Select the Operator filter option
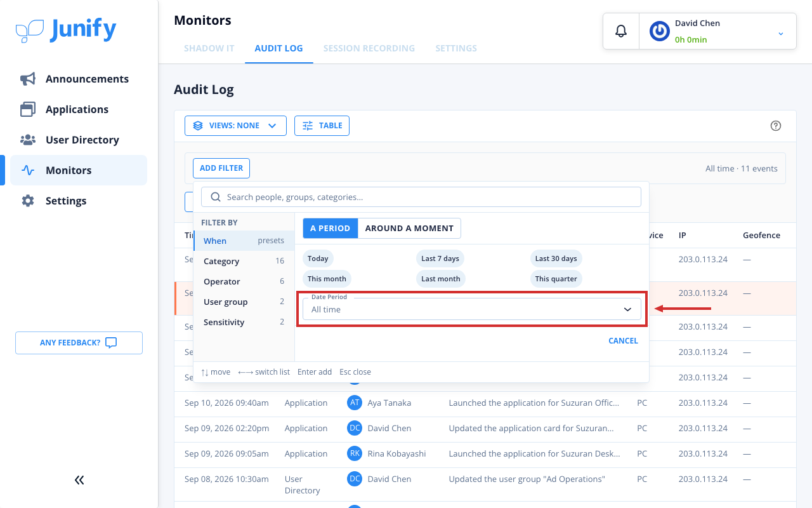The width and height of the screenshot is (812, 508). pyautogui.click(x=244, y=281)
